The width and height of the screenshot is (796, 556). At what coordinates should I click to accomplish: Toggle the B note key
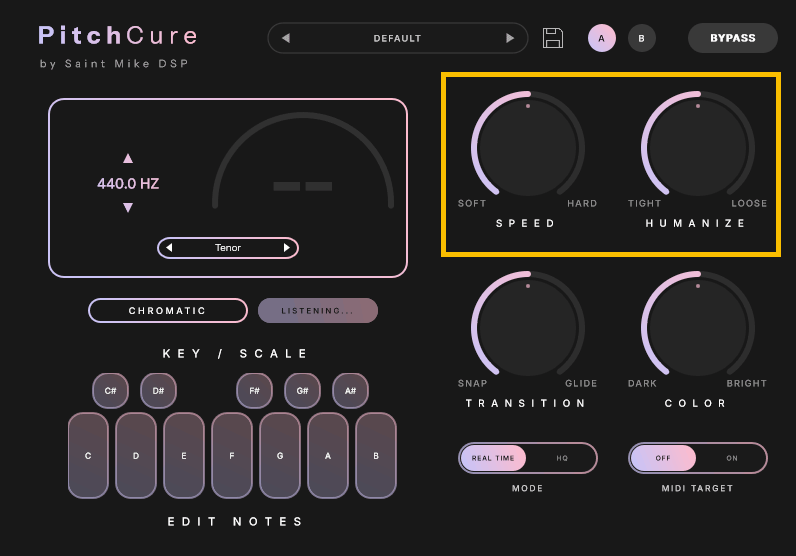tap(376, 455)
